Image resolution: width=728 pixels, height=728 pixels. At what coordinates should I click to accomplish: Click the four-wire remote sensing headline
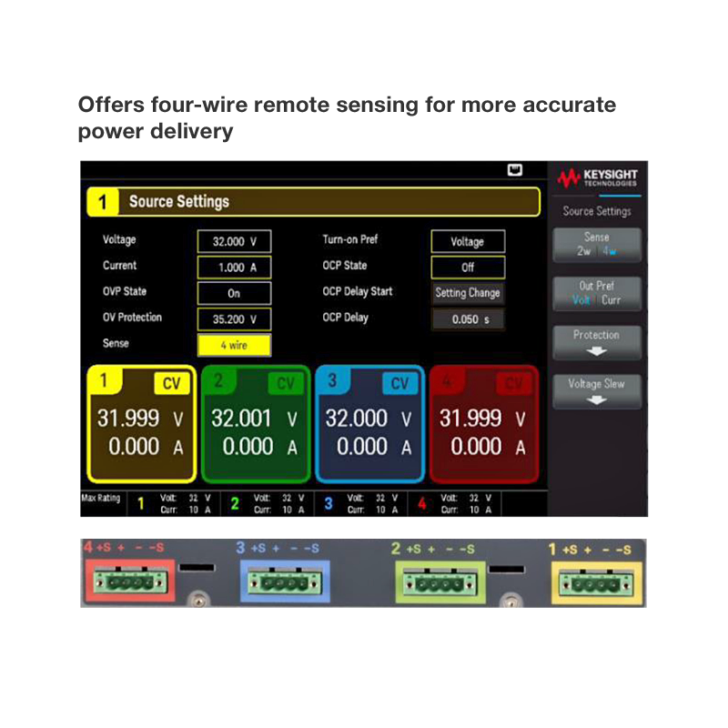point(347,118)
